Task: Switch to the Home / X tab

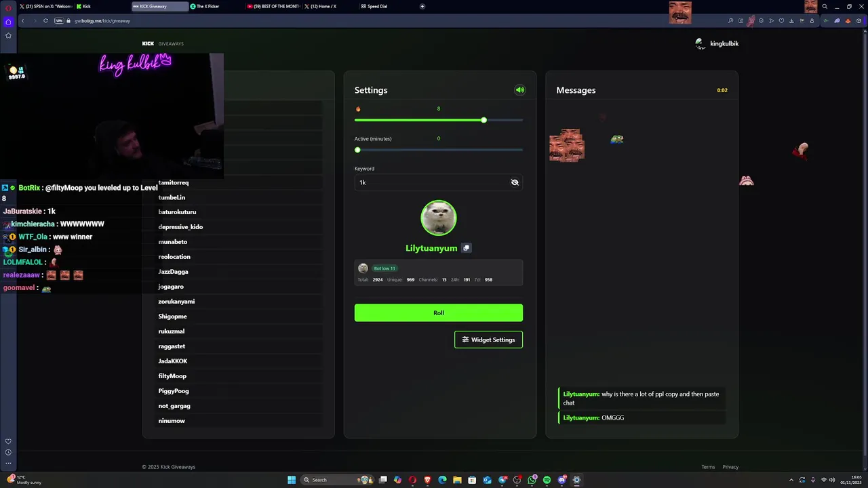Action: pyautogui.click(x=330, y=6)
